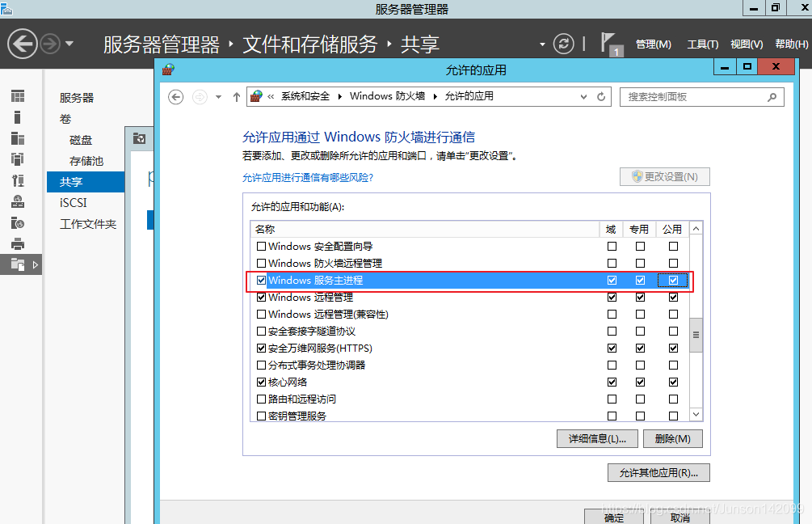Toggle Windows 安全配置向导 checkbox

coord(262,246)
